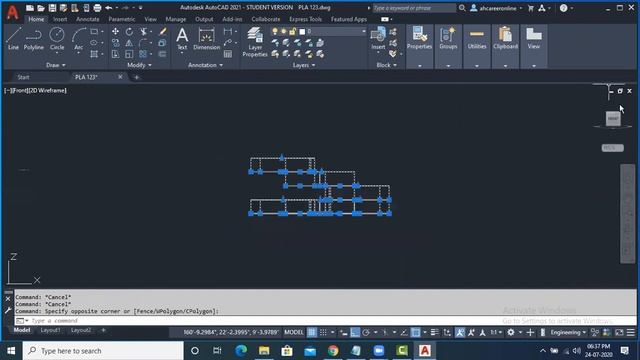Toggle snap mode in status bar
The height and width of the screenshot is (360, 640).
(323, 332)
